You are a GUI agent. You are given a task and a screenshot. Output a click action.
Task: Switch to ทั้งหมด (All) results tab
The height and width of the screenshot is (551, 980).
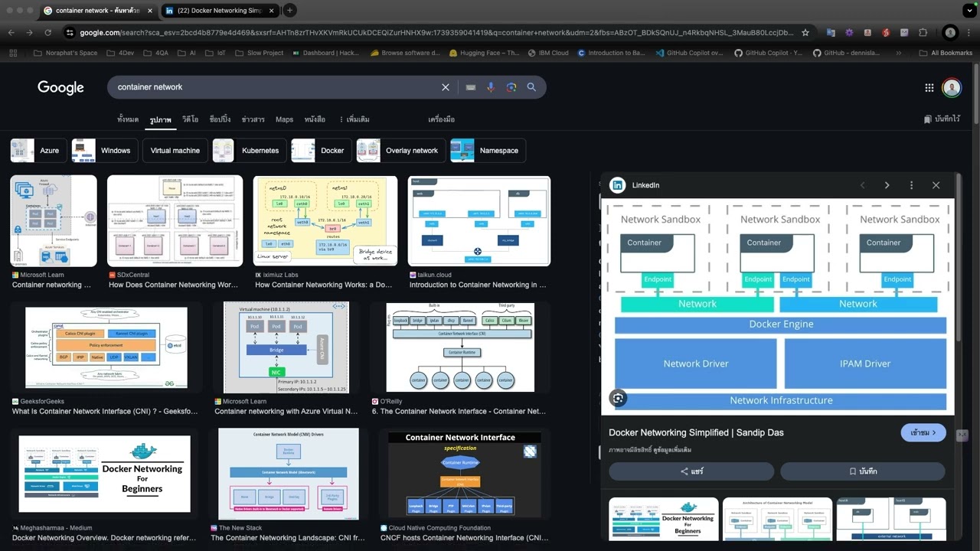[x=128, y=119]
